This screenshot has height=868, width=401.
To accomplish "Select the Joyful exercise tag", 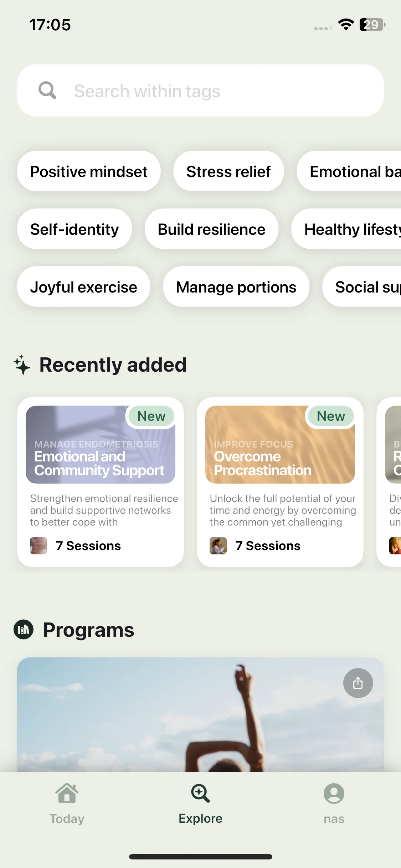I will point(83,287).
